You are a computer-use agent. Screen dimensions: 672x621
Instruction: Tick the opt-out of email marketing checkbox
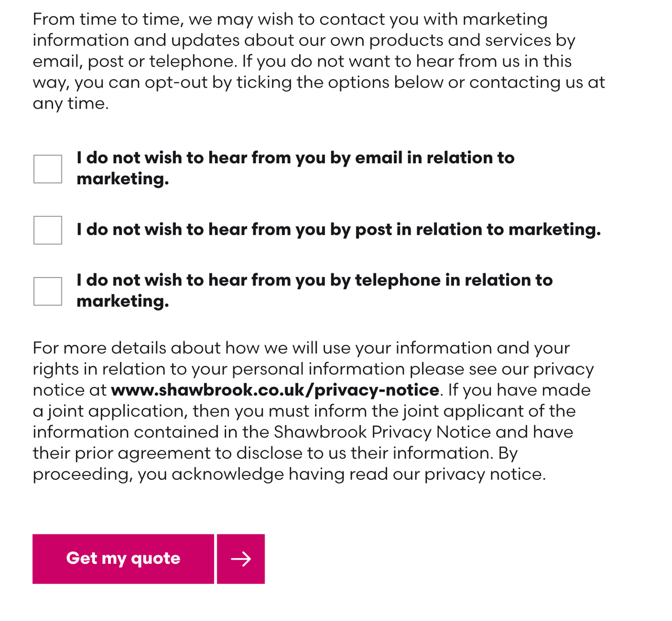coord(48,169)
